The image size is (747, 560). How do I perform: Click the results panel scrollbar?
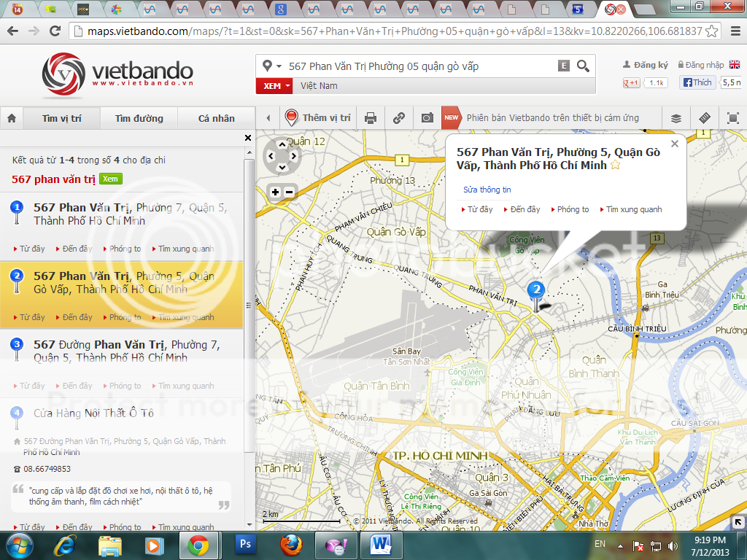coord(249,306)
